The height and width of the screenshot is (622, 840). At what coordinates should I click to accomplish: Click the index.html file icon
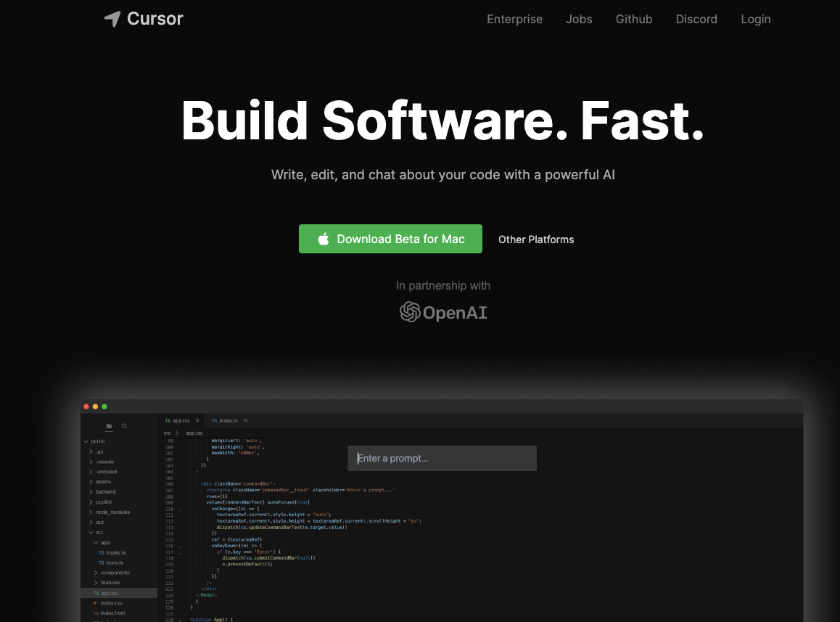click(x=94, y=613)
